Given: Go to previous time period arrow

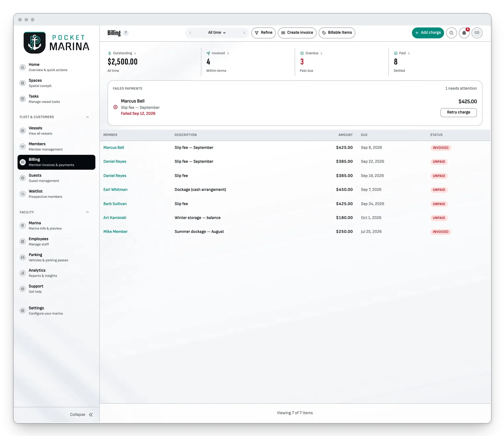Looking at the screenshot, I should click(x=190, y=33).
